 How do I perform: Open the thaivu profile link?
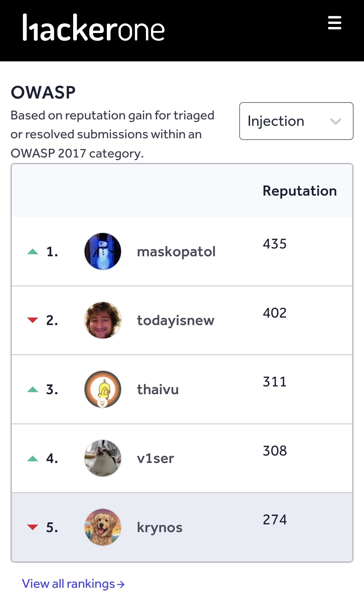(157, 389)
